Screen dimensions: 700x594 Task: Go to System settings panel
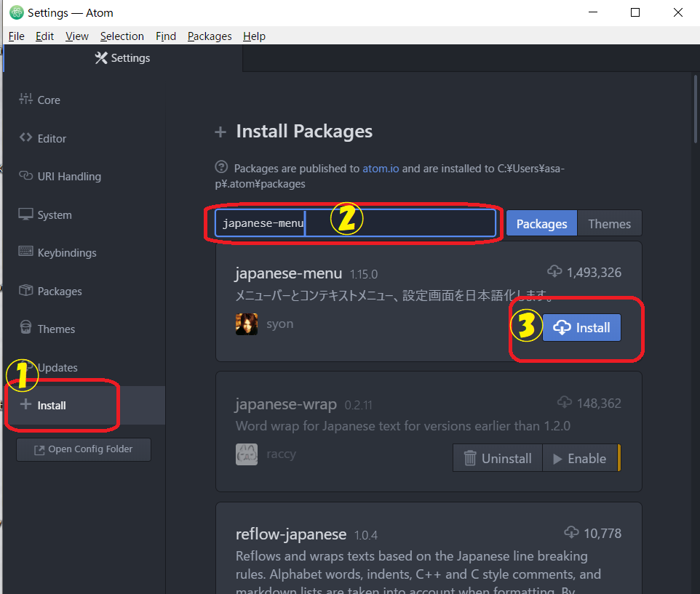[x=54, y=215]
